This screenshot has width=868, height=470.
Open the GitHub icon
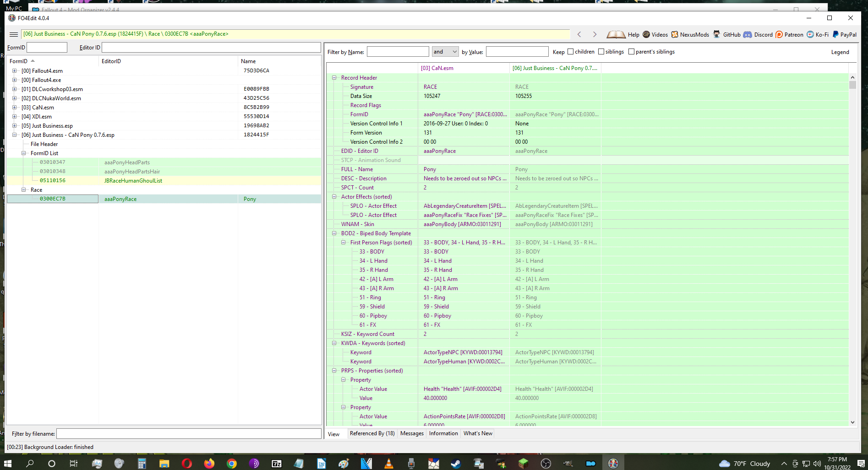point(716,34)
